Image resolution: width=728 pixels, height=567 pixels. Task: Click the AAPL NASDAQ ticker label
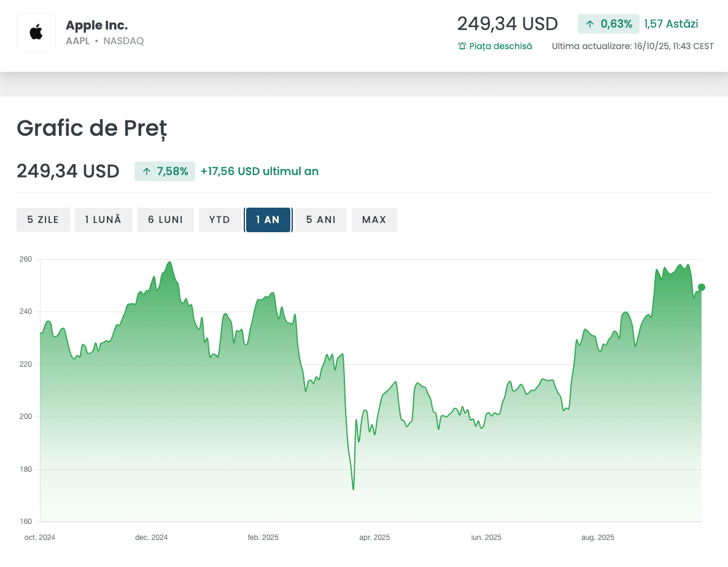click(x=105, y=41)
